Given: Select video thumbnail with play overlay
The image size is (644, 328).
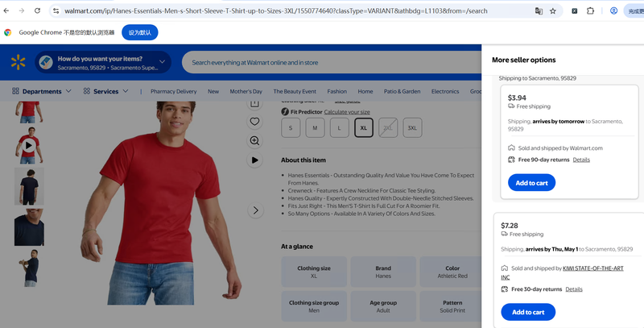Looking at the screenshot, I should [x=29, y=145].
